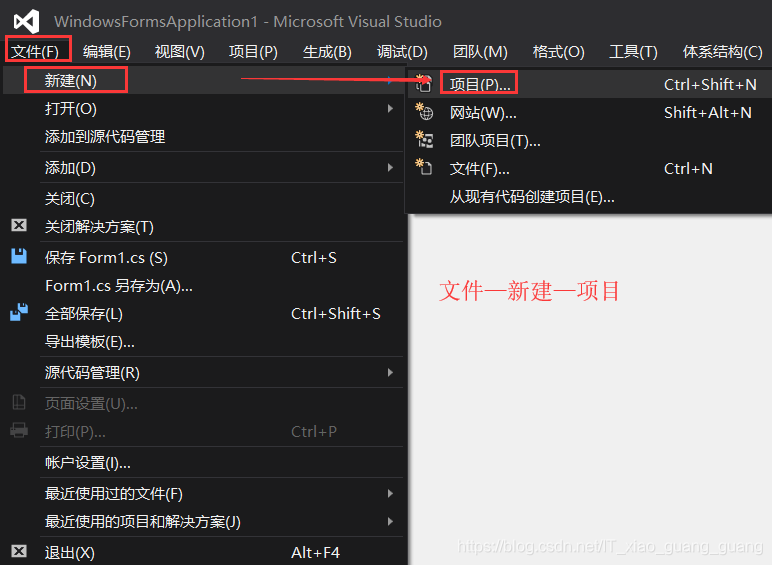Open the 视图(V) menu
The height and width of the screenshot is (565, 772).
click(180, 51)
